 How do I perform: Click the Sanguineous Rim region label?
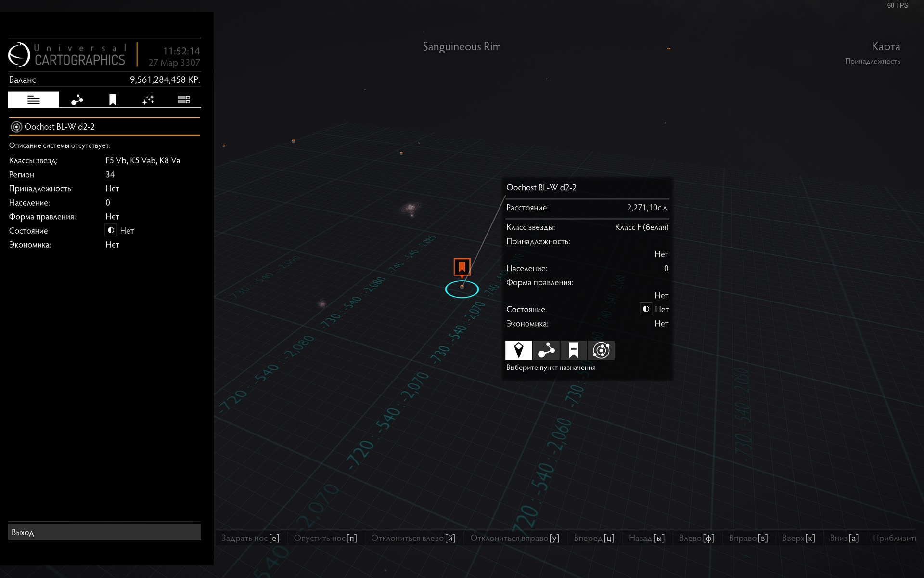pyautogui.click(x=462, y=47)
